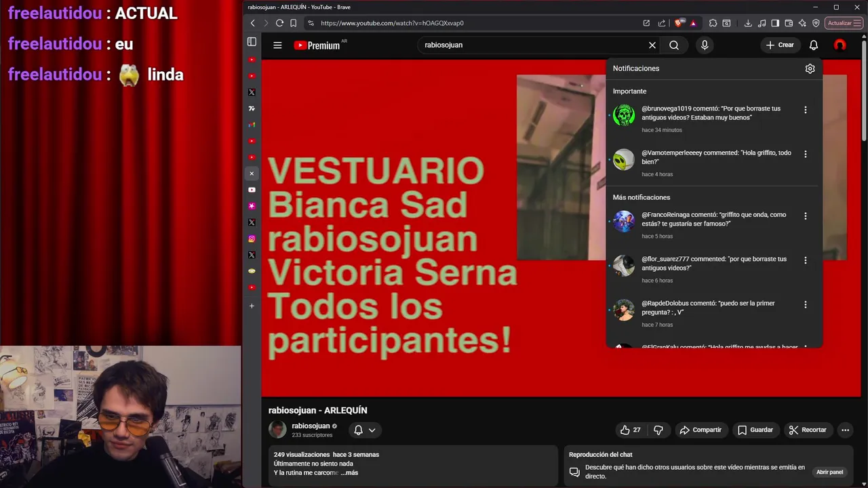Open the YouTube guide hamburger menu
868x488 pixels.
tap(277, 45)
